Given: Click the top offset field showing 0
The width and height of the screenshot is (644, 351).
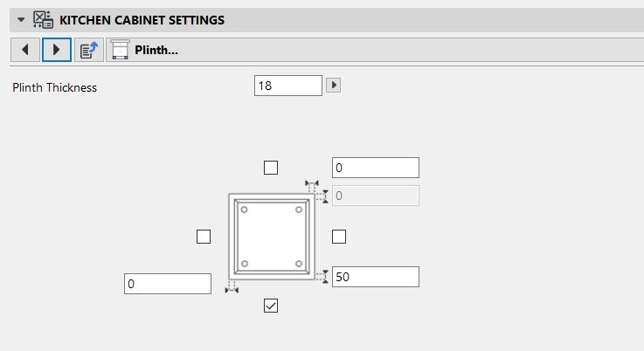Looking at the screenshot, I should [x=375, y=168].
